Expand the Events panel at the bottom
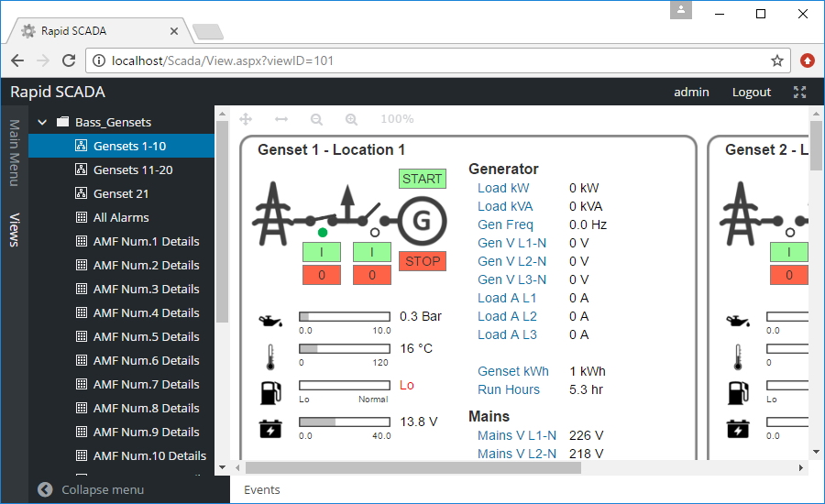 262,490
